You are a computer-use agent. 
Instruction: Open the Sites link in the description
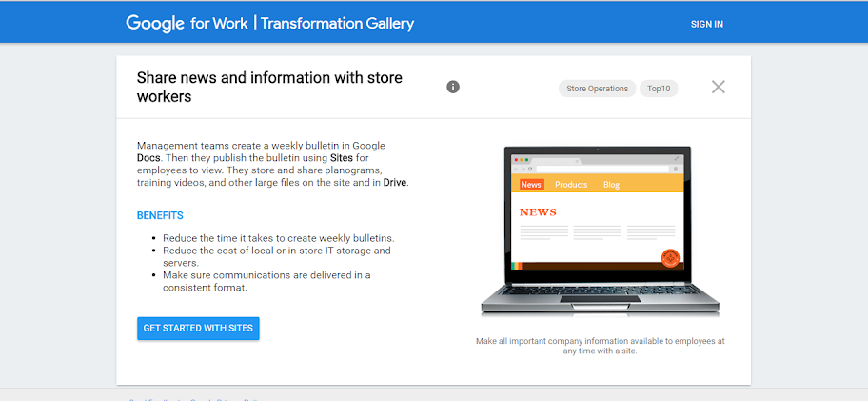tap(341, 158)
